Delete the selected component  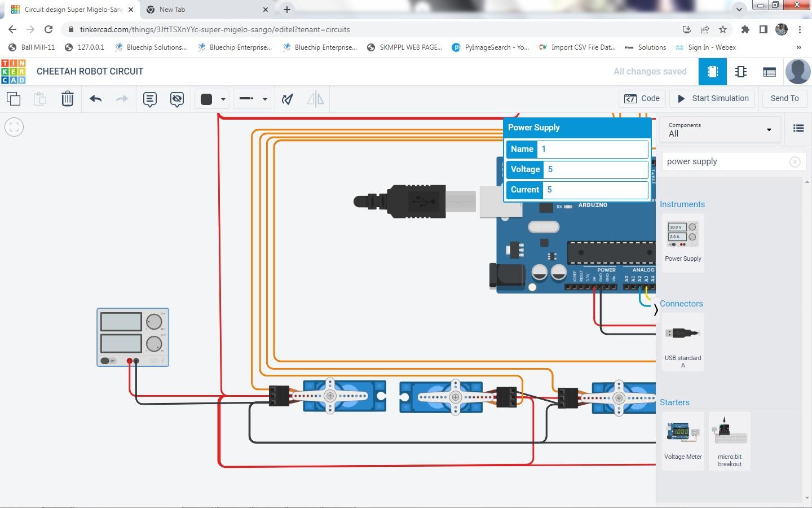point(67,99)
